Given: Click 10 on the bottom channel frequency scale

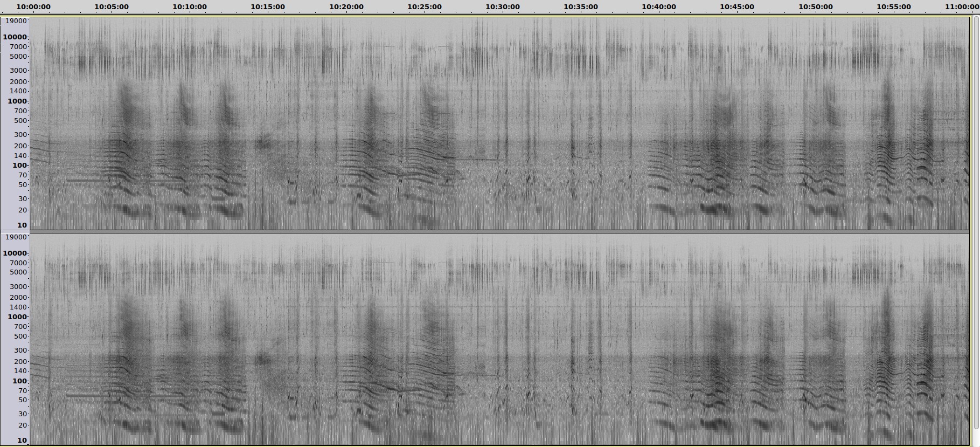Looking at the screenshot, I should pos(22,441).
